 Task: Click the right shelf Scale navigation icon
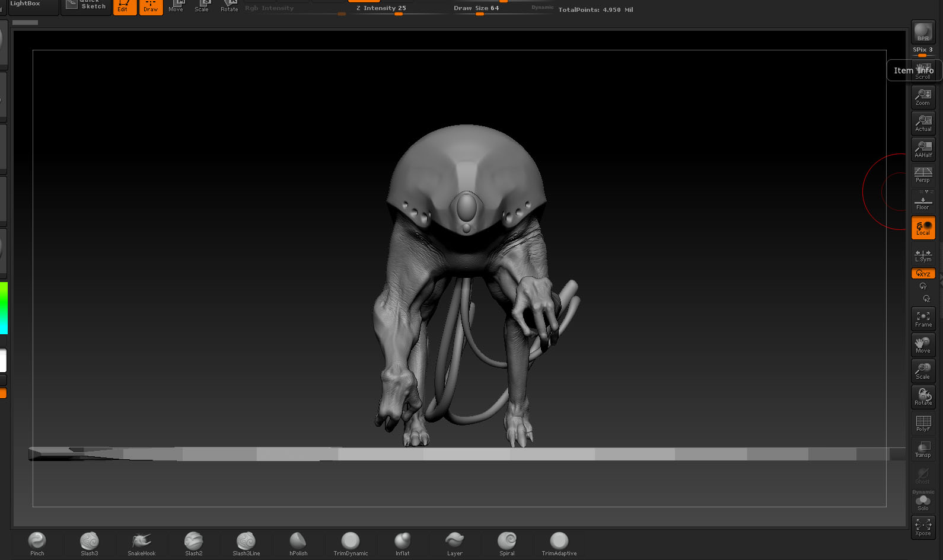pyautogui.click(x=923, y=372)
